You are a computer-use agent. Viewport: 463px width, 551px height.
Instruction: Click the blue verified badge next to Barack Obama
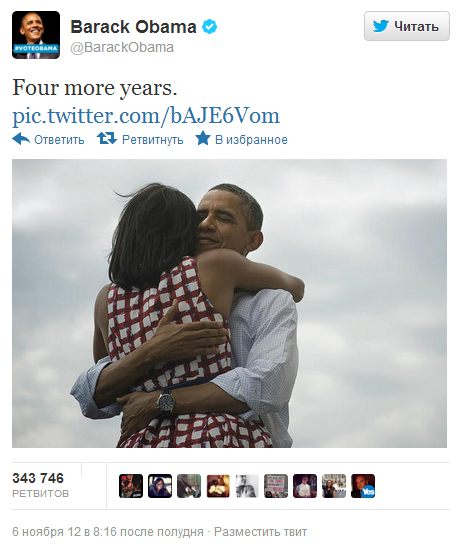pos(209,27)
